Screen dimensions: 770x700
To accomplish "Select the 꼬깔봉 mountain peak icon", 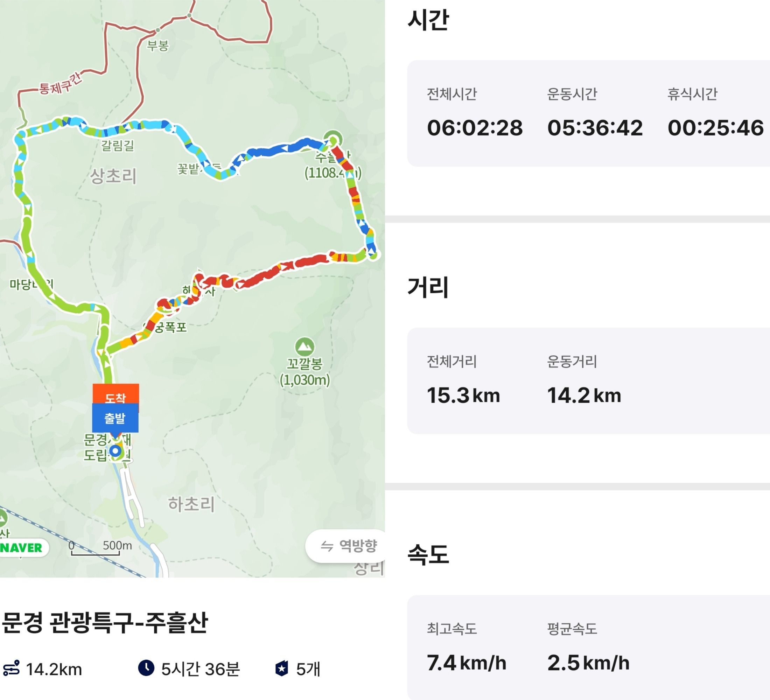I will click(304, 347).
